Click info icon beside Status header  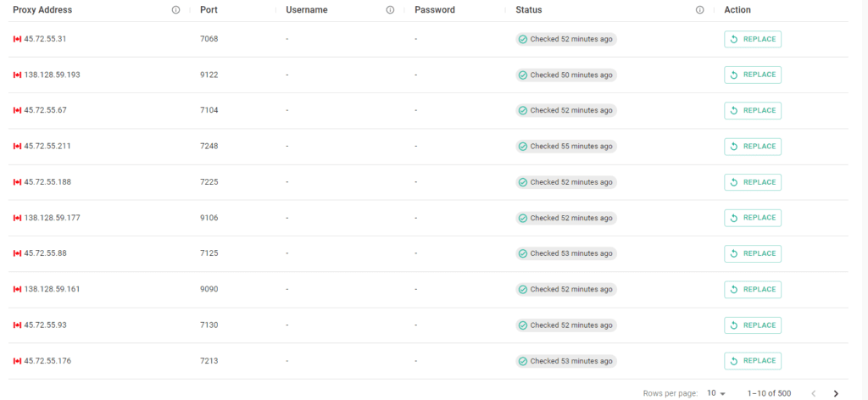(699, 10)
